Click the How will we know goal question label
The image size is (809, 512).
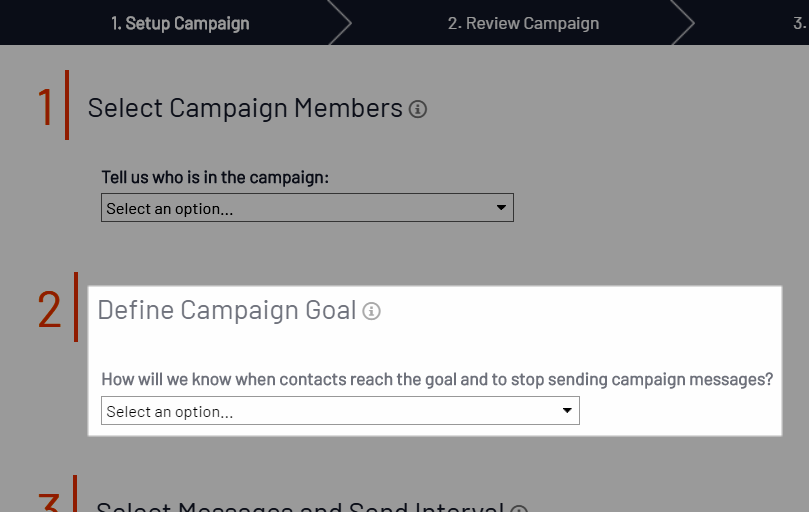[437, 379]
